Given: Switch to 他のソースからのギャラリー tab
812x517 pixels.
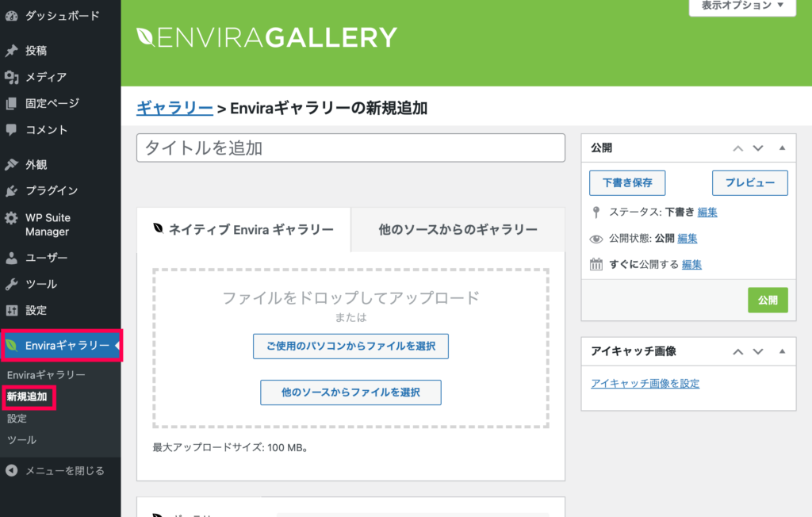Looking at the screenshot, I should (x=458, y=229).
